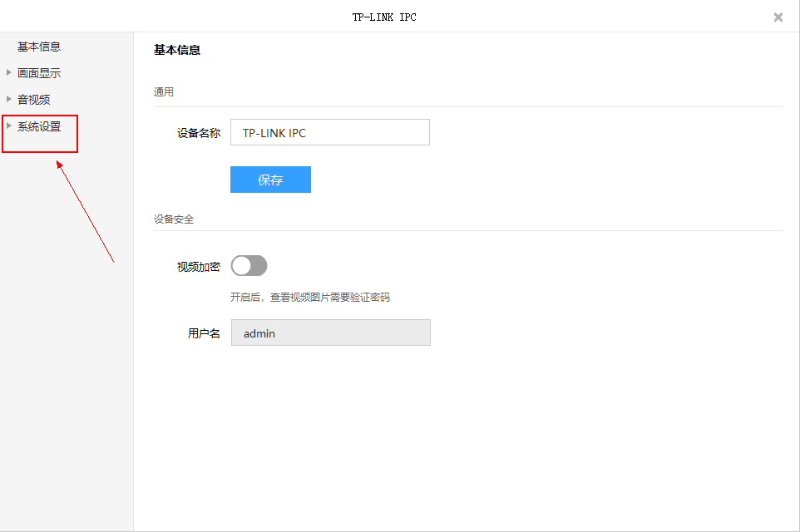Close the TP-LINK IPC settings window
The image size is (800, 532).
[x=778, y=17]
